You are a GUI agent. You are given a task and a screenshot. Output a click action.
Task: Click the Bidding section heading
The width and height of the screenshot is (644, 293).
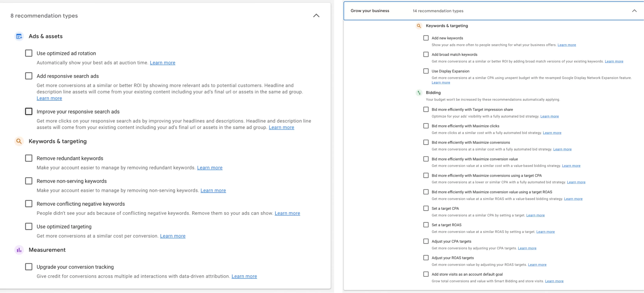[433, 93]
